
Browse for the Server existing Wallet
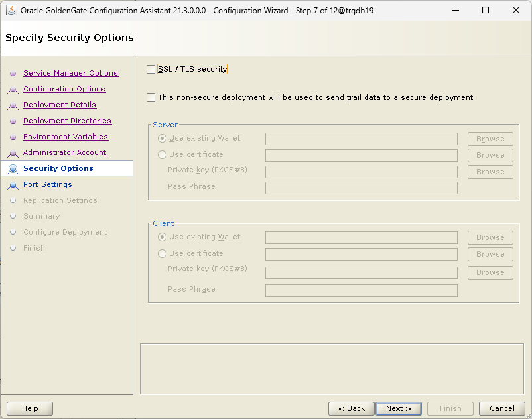click(x=490, y=139)
